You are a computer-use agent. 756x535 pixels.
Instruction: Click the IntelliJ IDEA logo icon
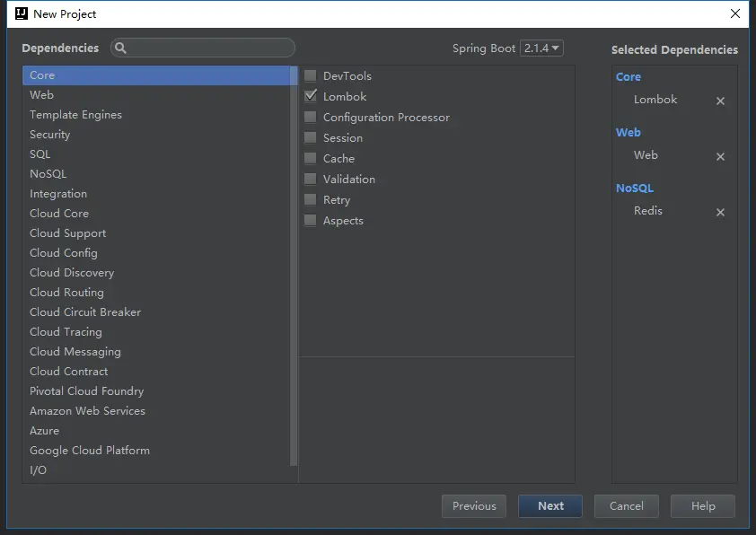(x=22, y=13)
